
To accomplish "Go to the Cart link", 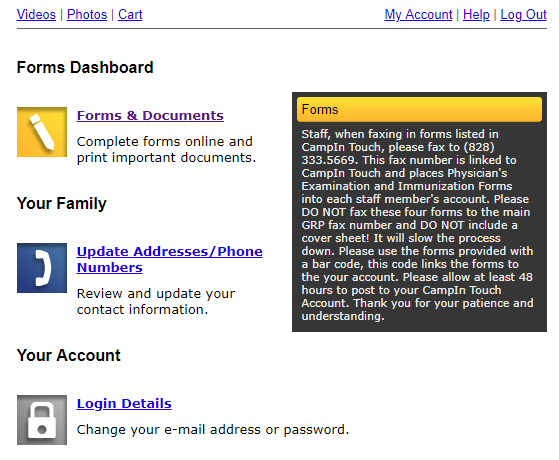I will coord(130,15).
